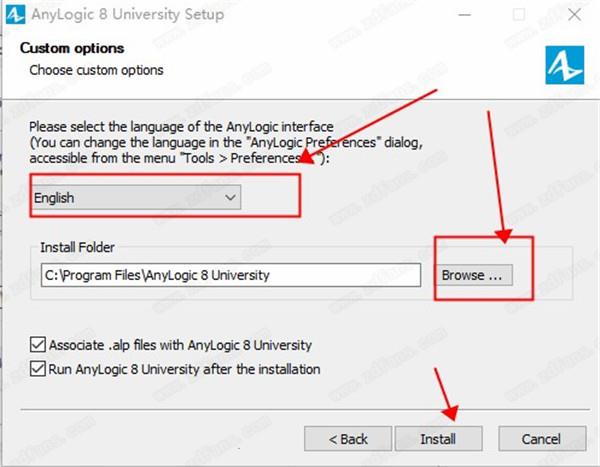Click the language selection instruction text
Viewport: 600px width, 467px height.
tap(226, 142)
